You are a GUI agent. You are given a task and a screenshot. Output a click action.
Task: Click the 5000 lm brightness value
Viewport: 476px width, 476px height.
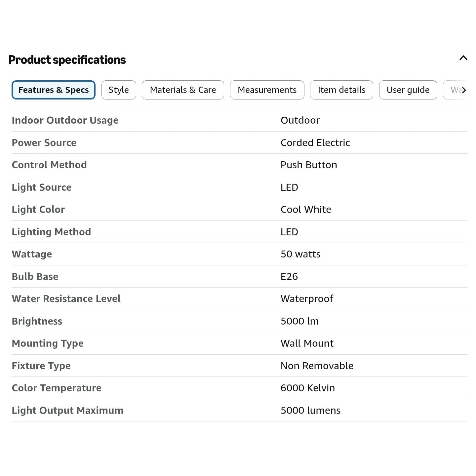(299, 321)
